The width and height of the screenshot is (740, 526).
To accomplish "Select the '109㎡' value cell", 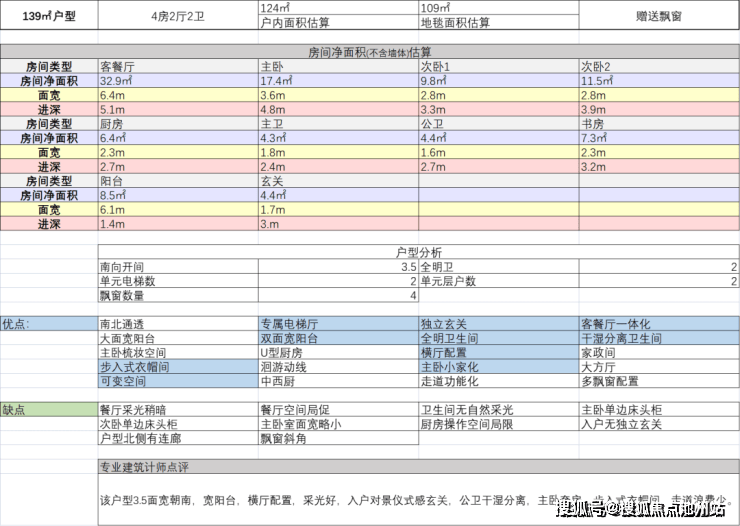I will pyautogui.click(x=499, y=8).
